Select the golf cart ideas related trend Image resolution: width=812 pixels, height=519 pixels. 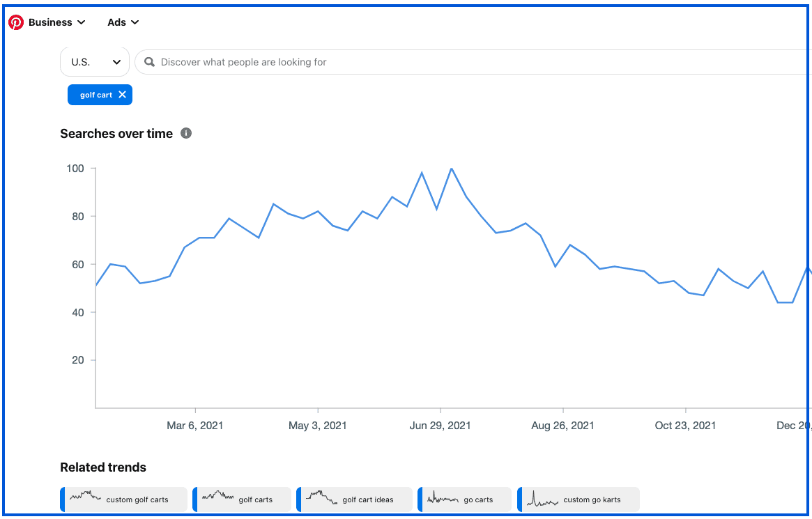tap(354, 499)
